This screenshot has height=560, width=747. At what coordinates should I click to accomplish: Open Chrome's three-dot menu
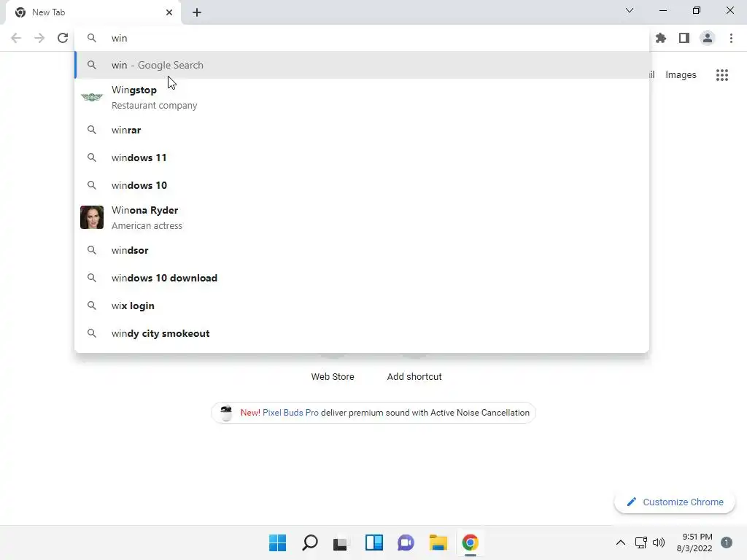(x=731, y=38)
